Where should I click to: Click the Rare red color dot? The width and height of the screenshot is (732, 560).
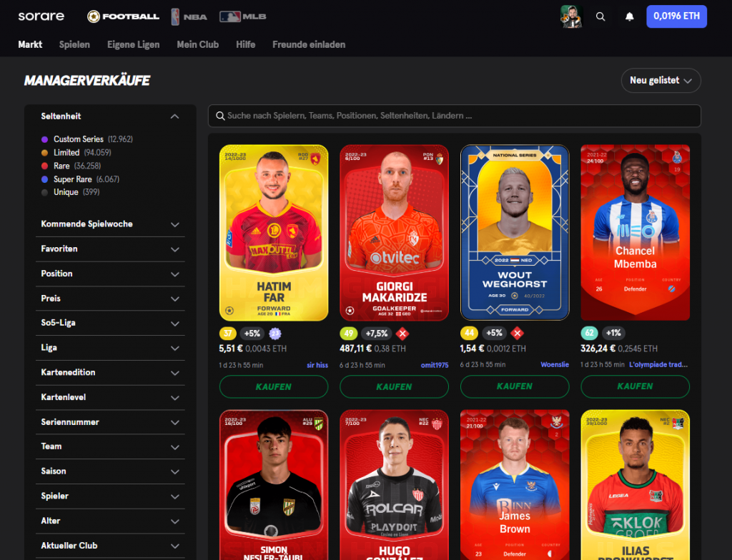pos(45,166)
